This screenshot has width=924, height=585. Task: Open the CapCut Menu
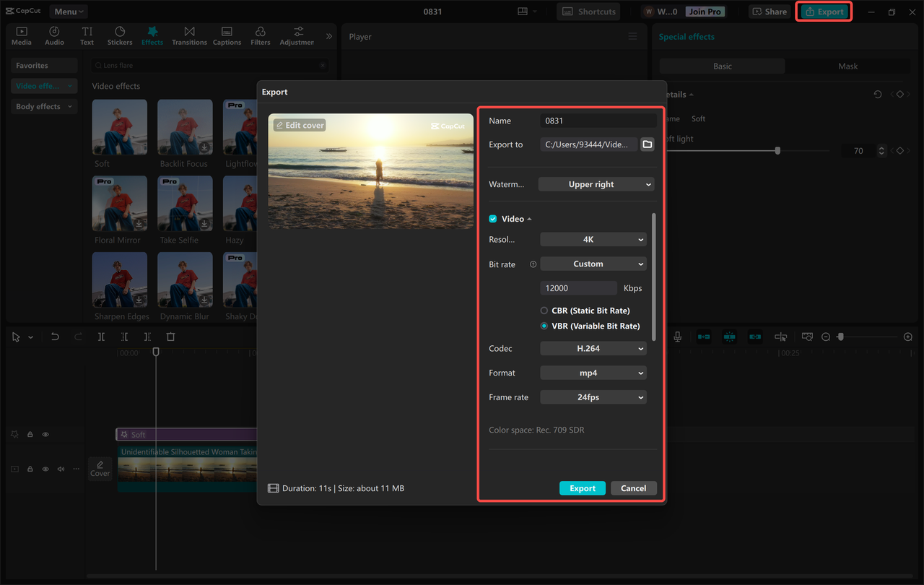68,11
